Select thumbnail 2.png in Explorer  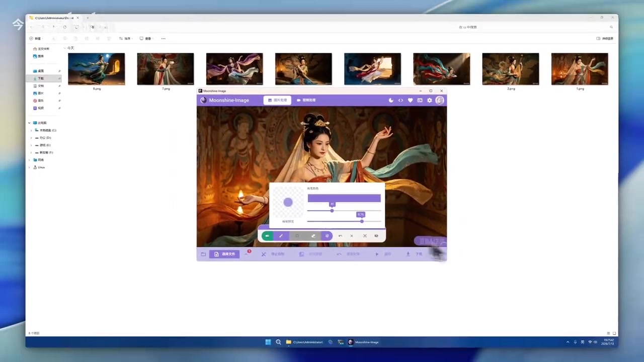[511, 69]
